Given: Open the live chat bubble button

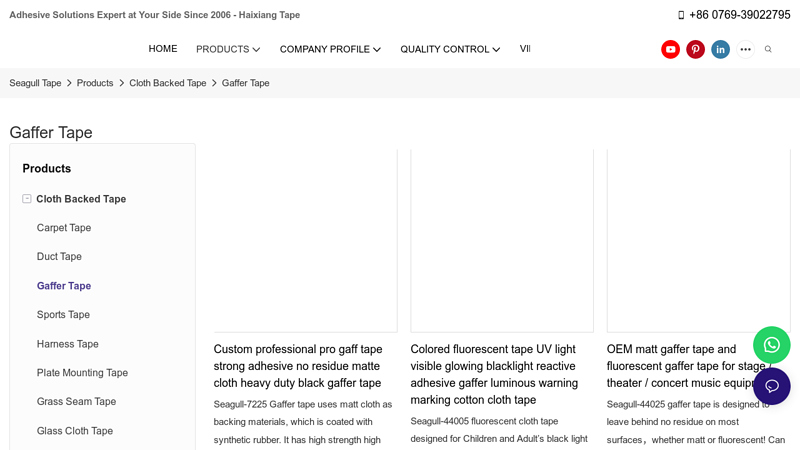Looking at the screenshot, I should (771, 386).
